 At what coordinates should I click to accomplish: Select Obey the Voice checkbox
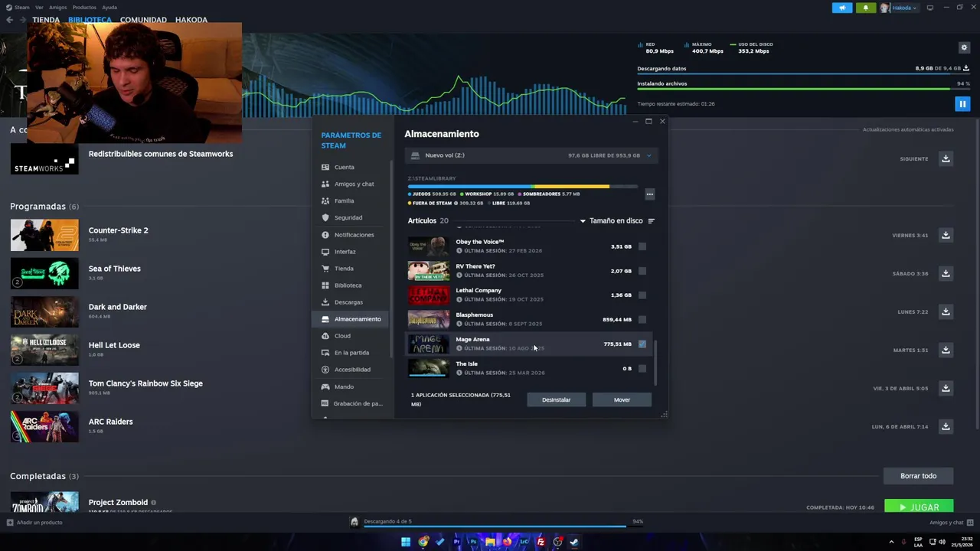coord(642,246)
